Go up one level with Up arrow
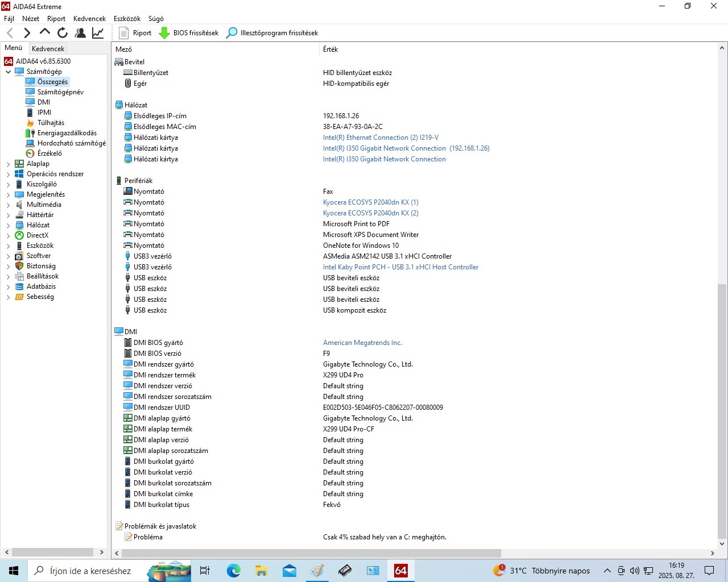The image size is (728, 582). click(44, 32)
